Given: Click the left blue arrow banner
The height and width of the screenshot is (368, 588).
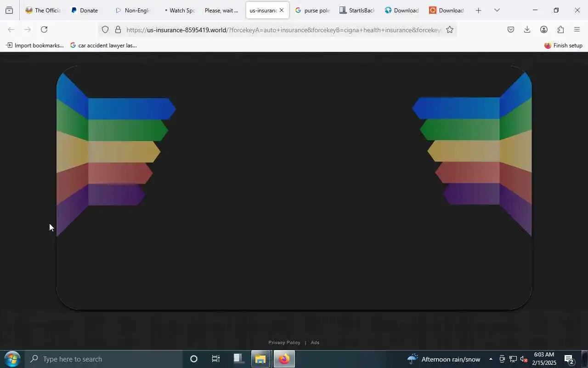Looking at the screenshot, I should click(131, 109).
